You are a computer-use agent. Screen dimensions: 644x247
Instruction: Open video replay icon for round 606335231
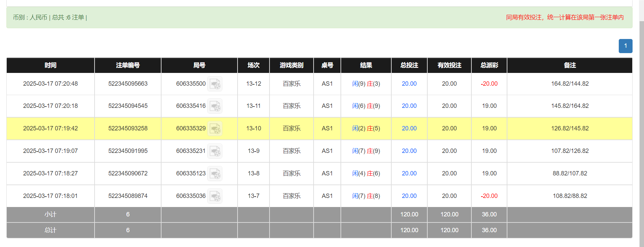click(215, 151)
